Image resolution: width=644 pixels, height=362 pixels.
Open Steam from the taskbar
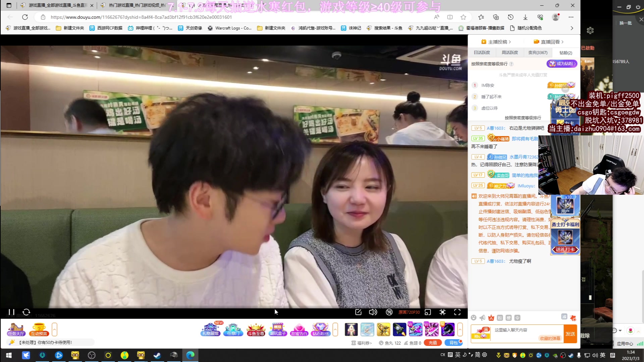point(157,355)
